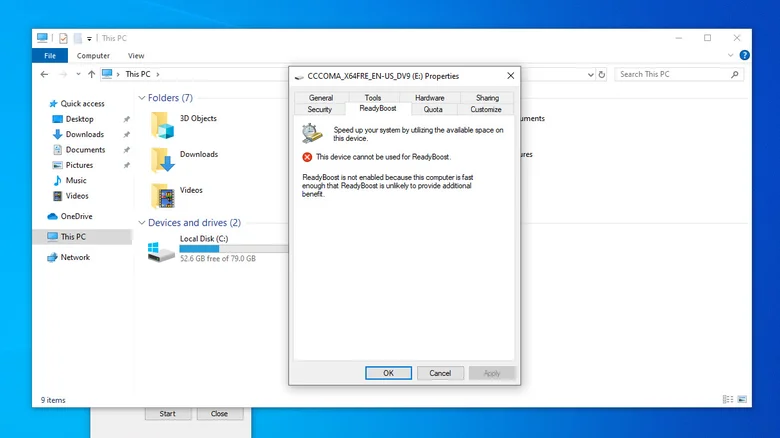The image size is (780, 438).
Task: Collapse the Devices and drives (2) section
Action: (x=142, y=222)
